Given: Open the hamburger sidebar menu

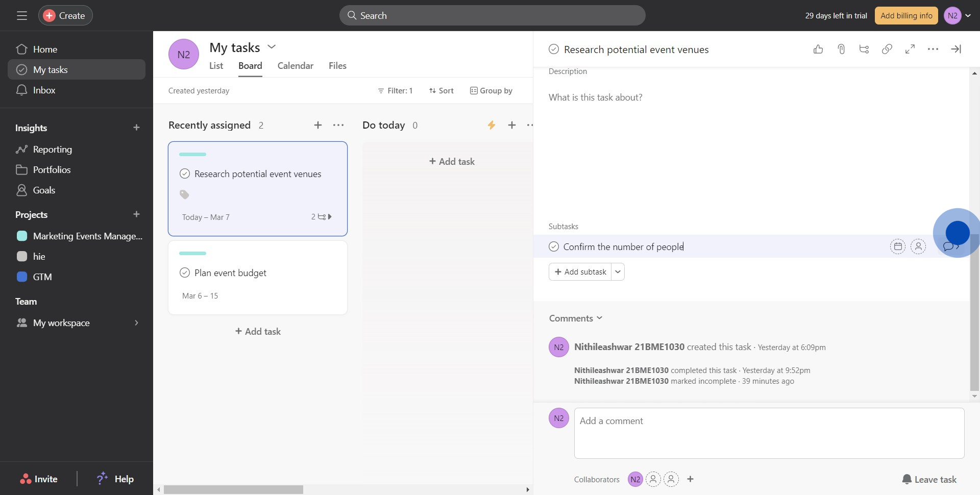Looking at the screenshot, I should [x=22, y=16].
